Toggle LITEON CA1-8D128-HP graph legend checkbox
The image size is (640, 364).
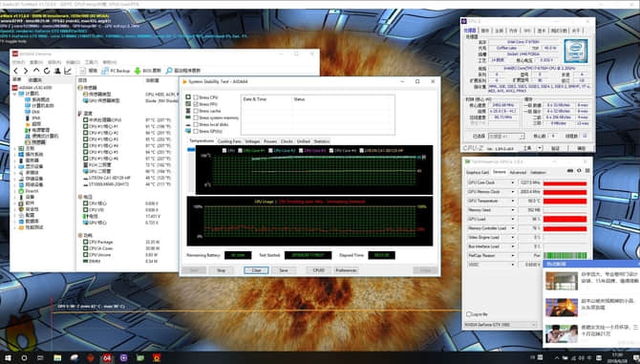point(361,151)
